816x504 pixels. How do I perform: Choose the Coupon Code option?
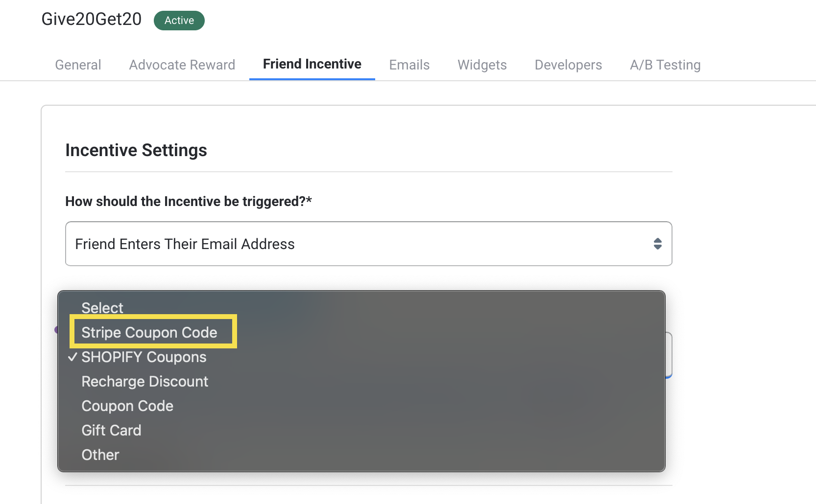(x=361, y=406)
